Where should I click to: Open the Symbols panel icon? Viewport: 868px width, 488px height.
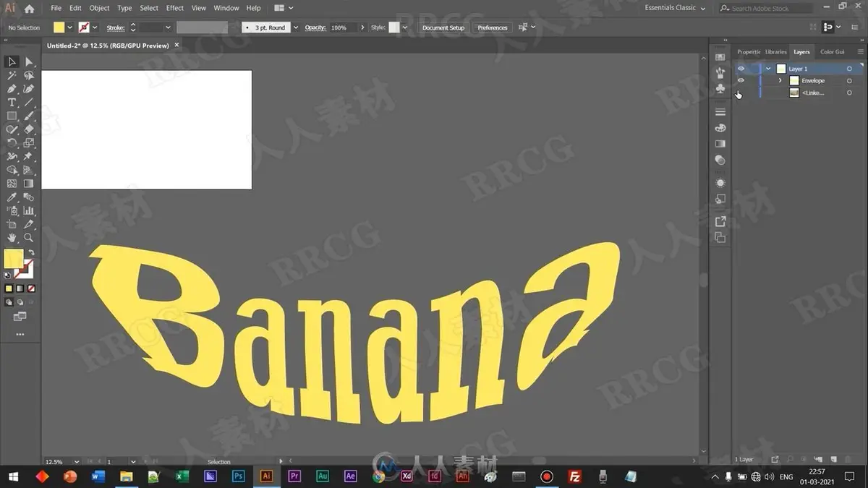pos(720,88)
